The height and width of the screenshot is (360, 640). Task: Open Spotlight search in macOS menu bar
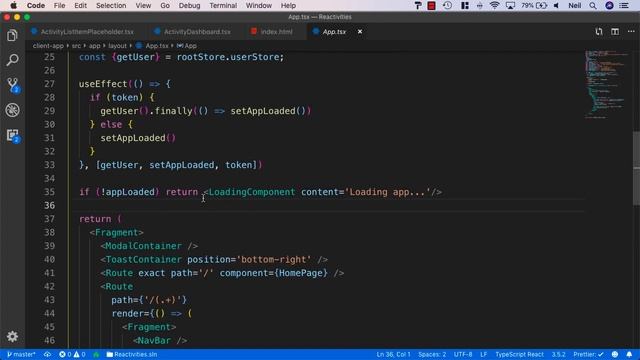click(593, 6)
